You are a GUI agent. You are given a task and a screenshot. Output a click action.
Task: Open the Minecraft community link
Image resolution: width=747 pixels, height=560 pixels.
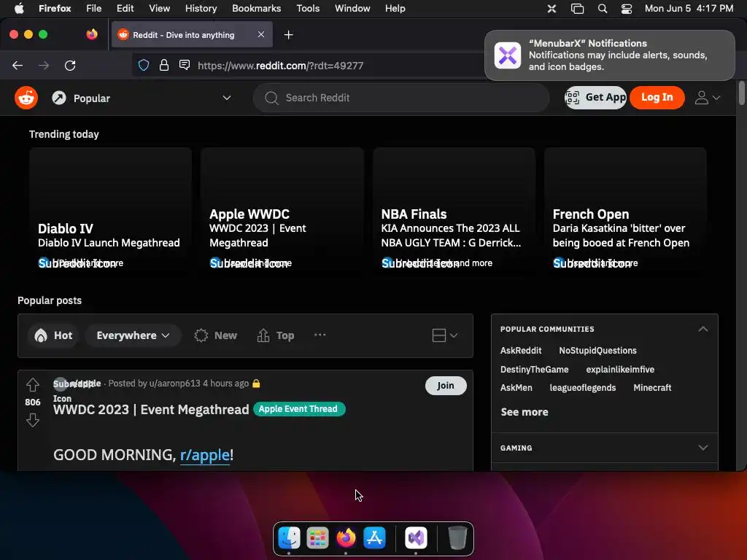click(652, 388)
